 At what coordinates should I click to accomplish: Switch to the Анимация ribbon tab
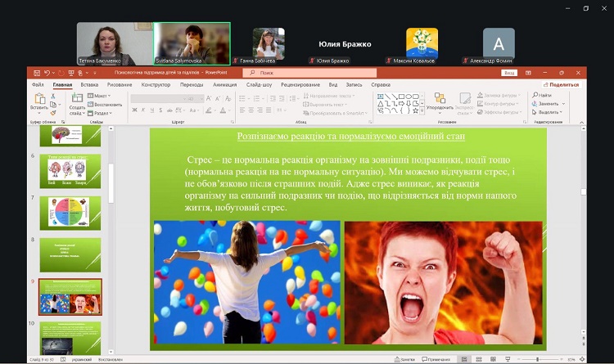tap(224, 84)
